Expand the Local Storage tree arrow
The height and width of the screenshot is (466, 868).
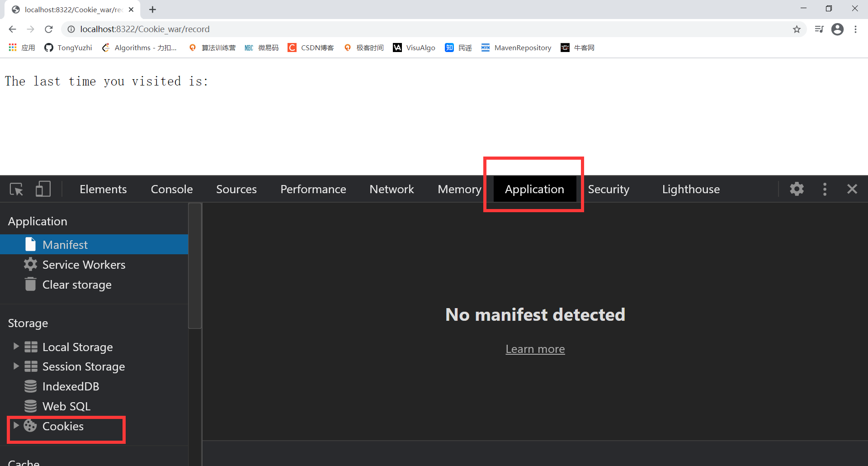16,347
